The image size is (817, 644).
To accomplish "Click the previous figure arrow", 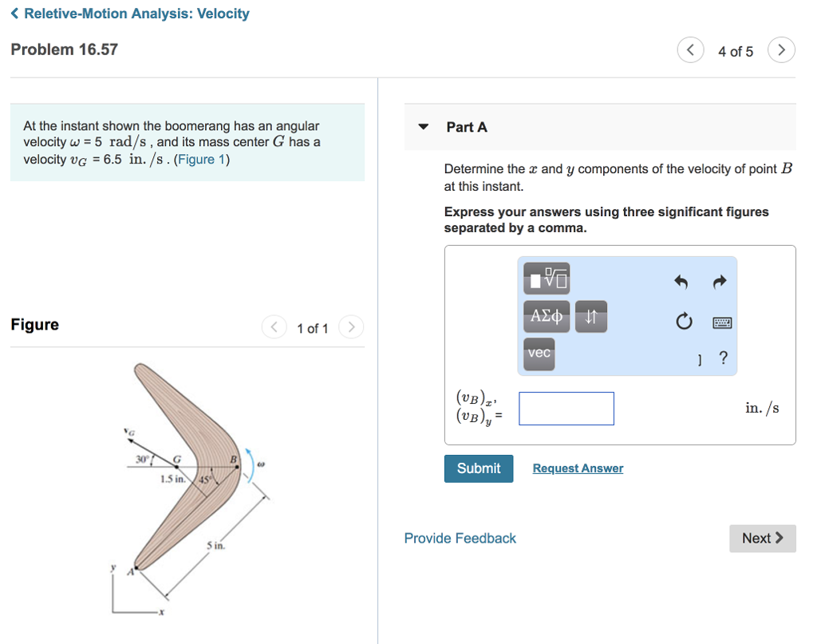I will pyautogui.click(x=274, y=327).
